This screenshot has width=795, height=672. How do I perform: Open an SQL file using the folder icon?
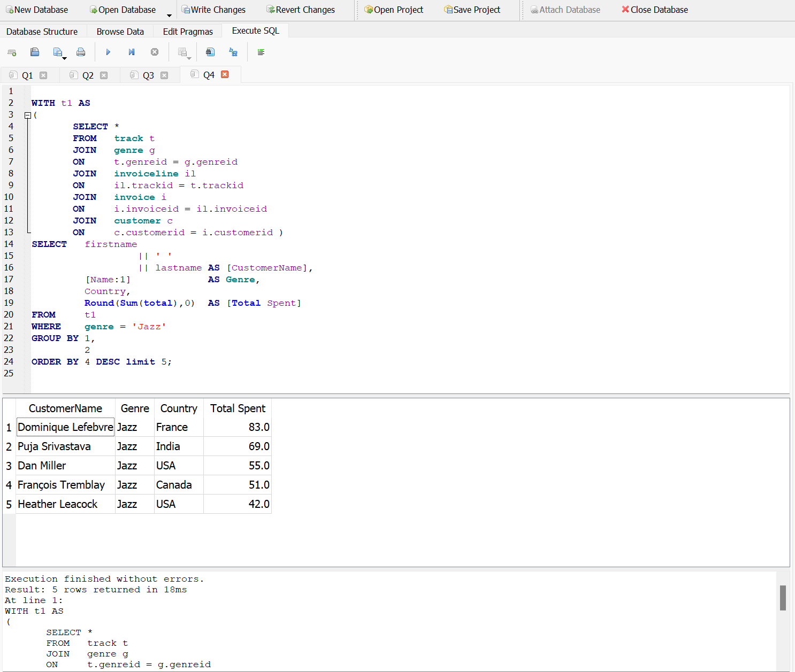tap(35, 52)
